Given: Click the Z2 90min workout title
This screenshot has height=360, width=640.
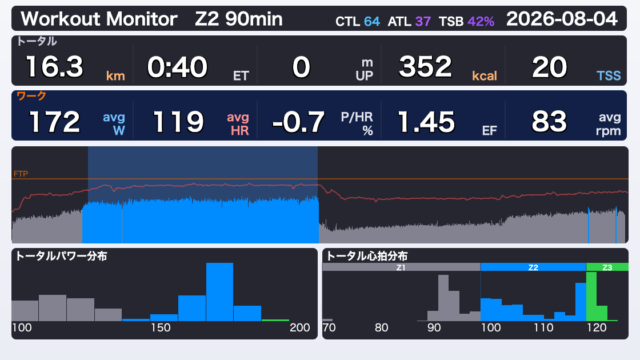Looking at the screenshot, I should click(x=238, y=19).
